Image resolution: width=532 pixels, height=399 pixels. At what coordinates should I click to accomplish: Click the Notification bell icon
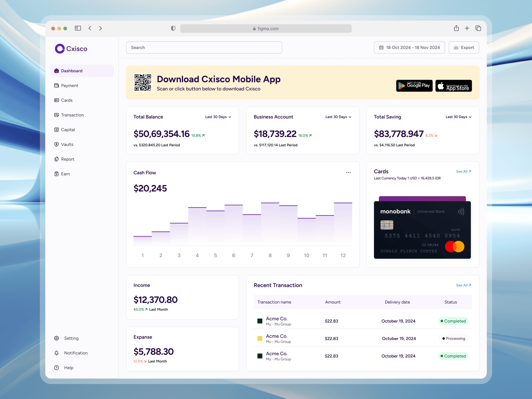click(57, 353)
